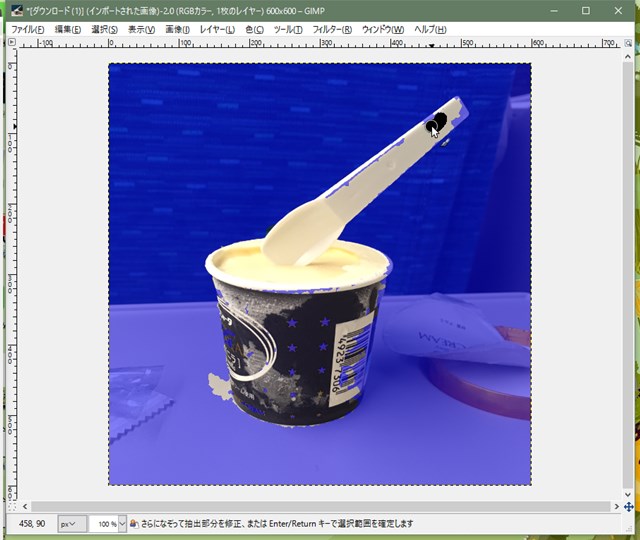
Task: Click the foreground select icon in the status bar
Action: coord(134,524)
